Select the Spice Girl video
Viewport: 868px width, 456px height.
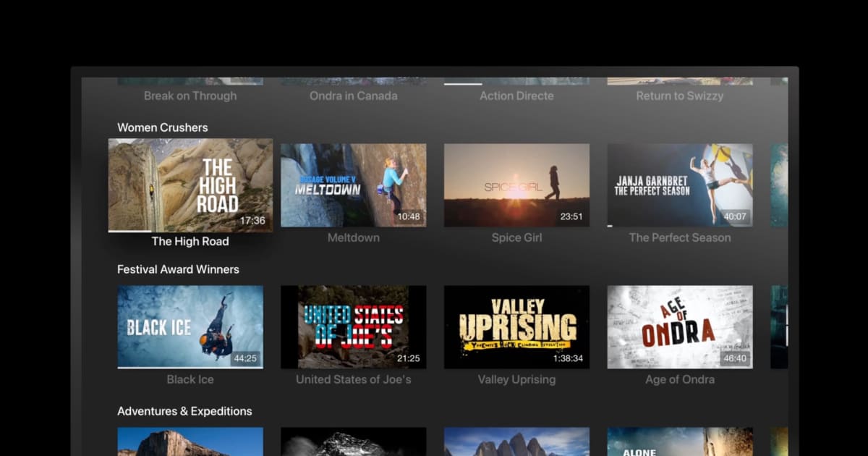516,185
